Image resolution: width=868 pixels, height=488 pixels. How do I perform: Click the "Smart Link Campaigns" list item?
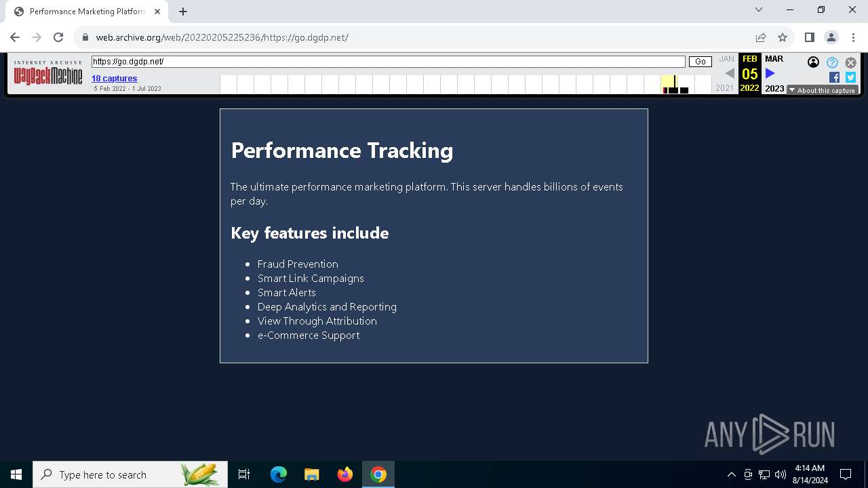(x=311, y=279)
